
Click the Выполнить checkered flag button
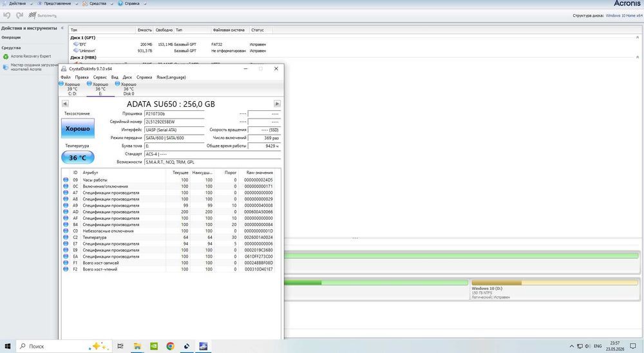[43, 15]
